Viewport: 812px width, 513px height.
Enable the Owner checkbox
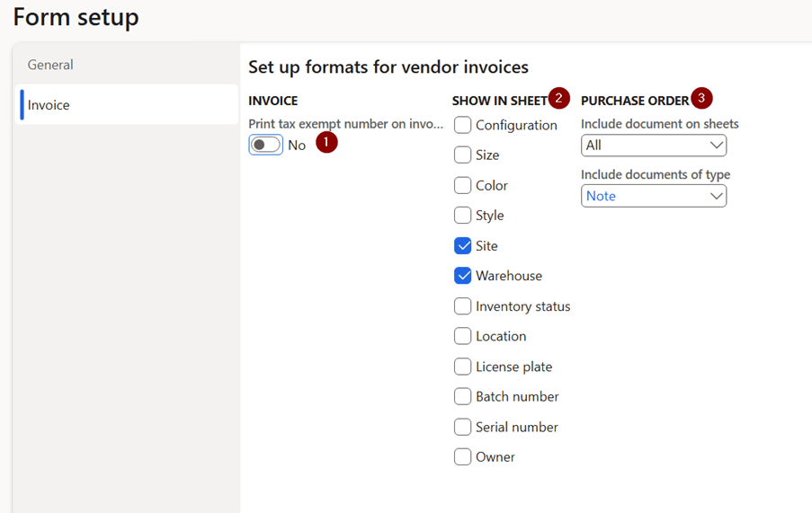coord(462,457)
